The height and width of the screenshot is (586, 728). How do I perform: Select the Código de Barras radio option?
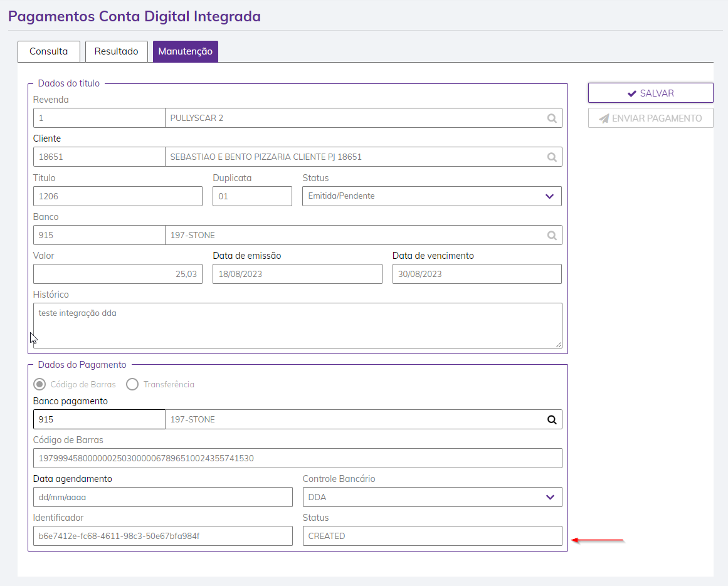pos(40,384)
